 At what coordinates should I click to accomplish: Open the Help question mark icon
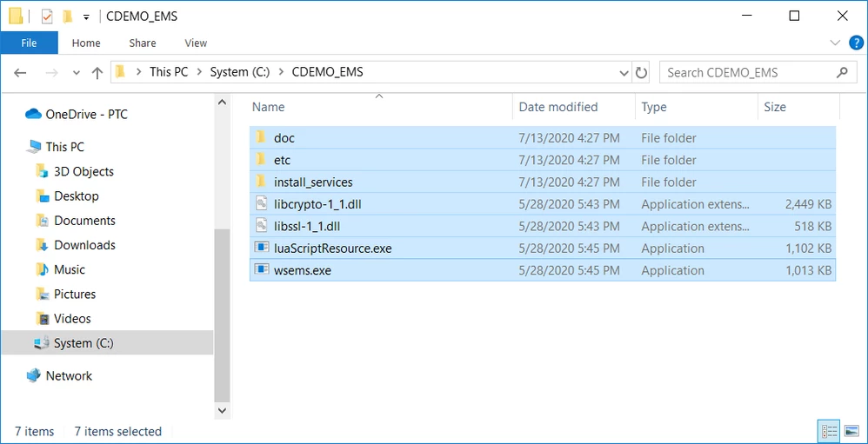855,43
